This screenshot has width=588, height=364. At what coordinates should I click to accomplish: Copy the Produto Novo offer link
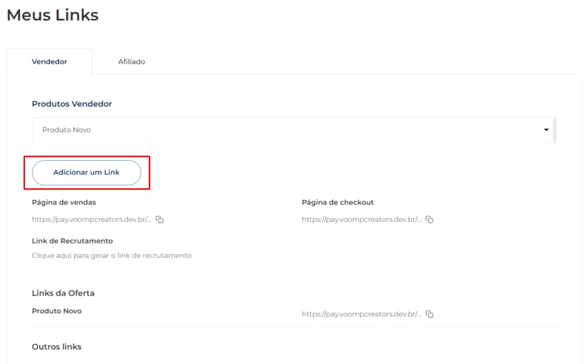[430, 314]
